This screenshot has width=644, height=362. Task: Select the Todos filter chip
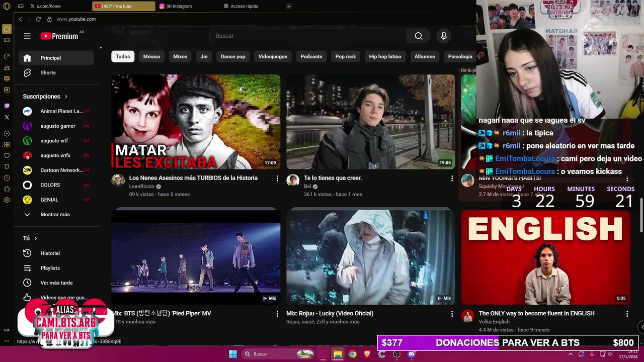coord(123,57)
